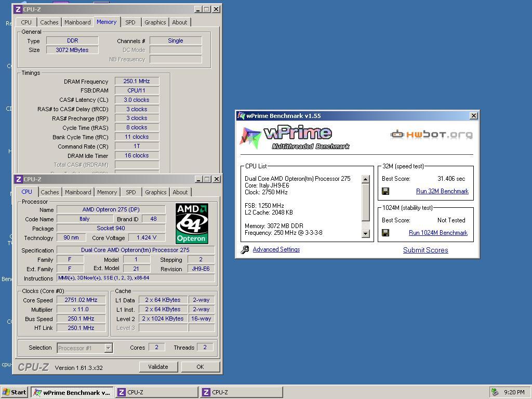Open CPU tab in the Memory window
Image resolution: width=532 pixels, height=399 pixels.
[x=26, y=22]
